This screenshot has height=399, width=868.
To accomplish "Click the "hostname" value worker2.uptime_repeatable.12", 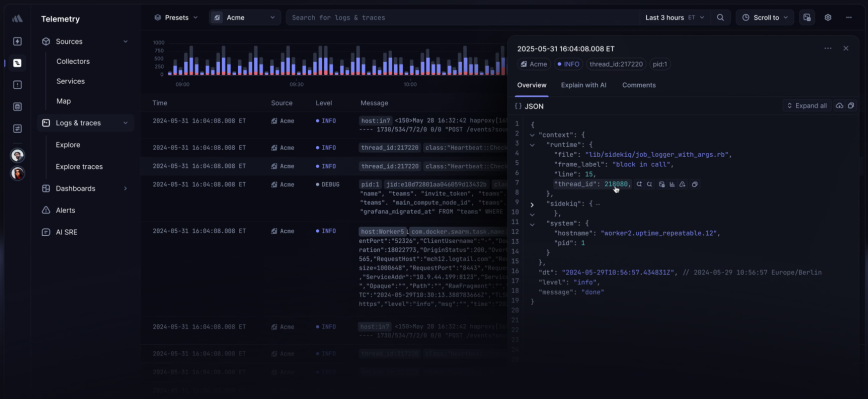I will (x=660, y=234).
